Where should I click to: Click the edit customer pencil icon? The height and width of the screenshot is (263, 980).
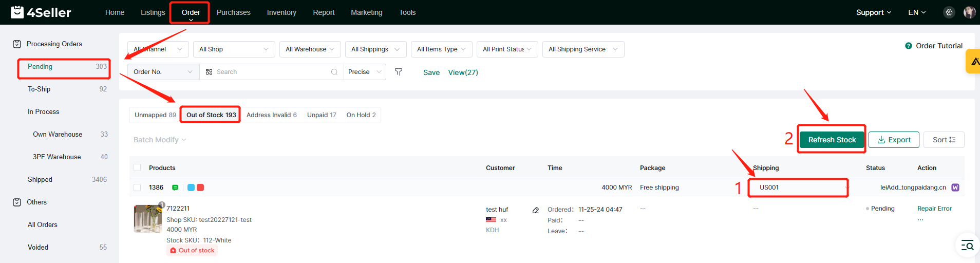pyautogui.click(x=536, y=210)
